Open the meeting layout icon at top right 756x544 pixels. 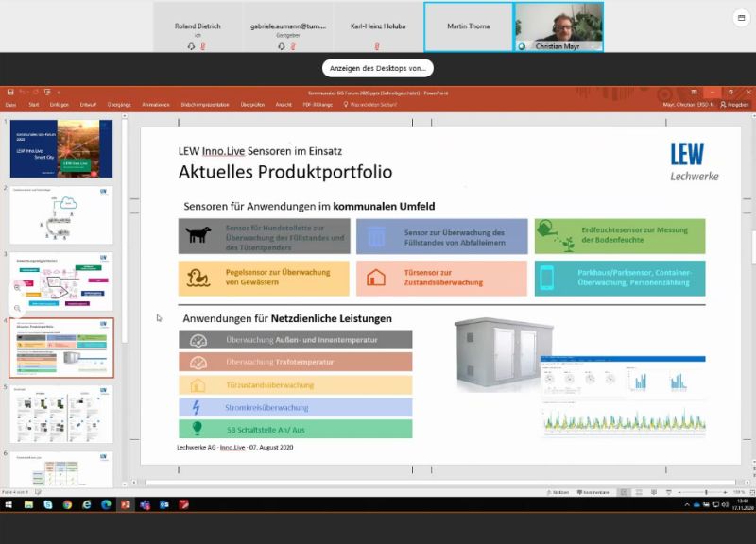tap(741, 18)
